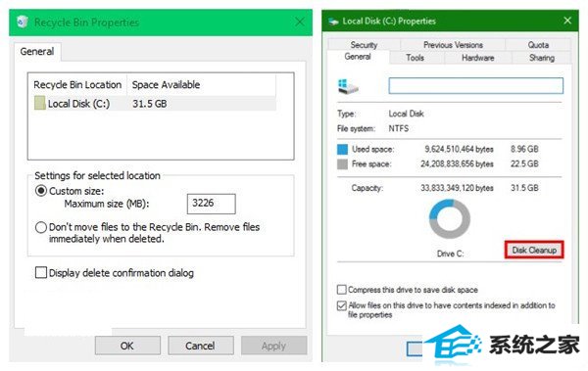Click the NTFS file system value
This screenshot has height=371, width=588.
tap(399, 128)
